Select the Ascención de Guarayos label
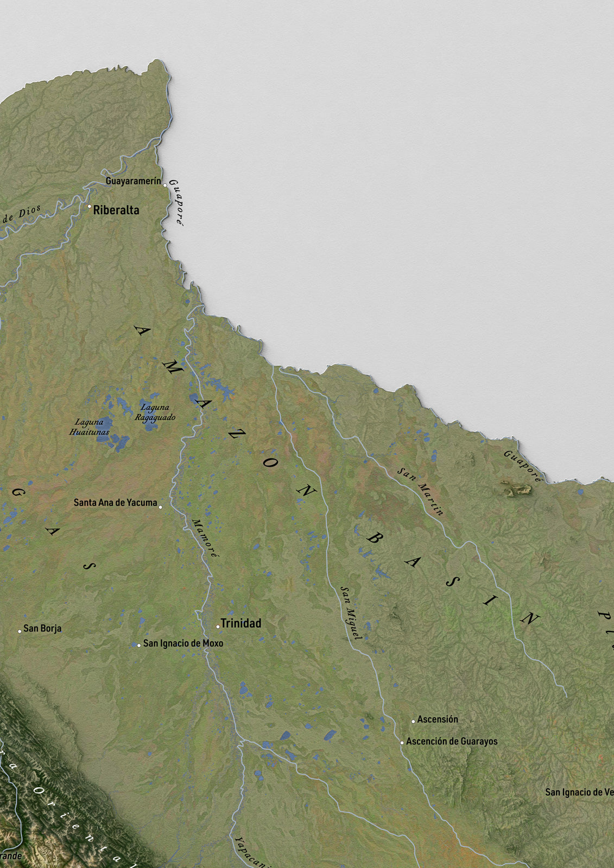 452,741
